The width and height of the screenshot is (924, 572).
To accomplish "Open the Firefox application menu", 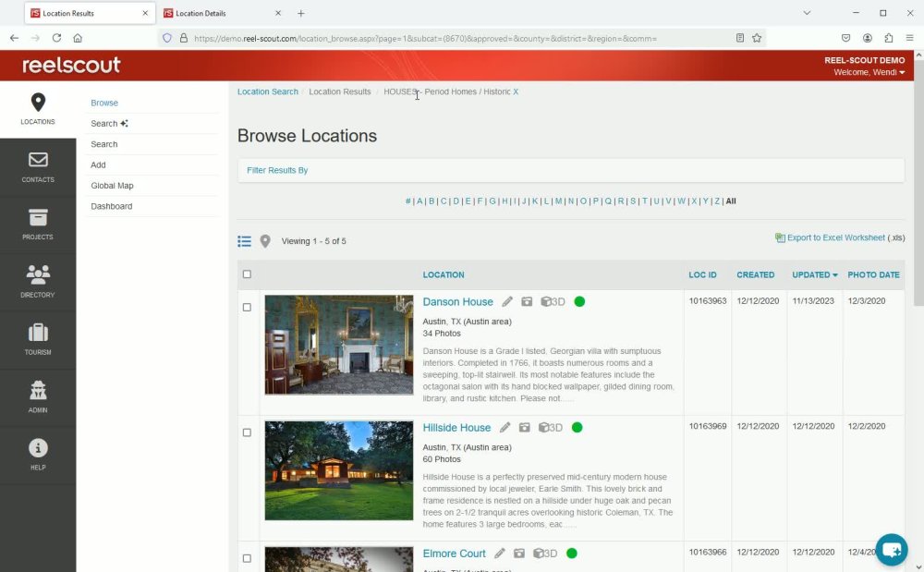I will [910, 38].
